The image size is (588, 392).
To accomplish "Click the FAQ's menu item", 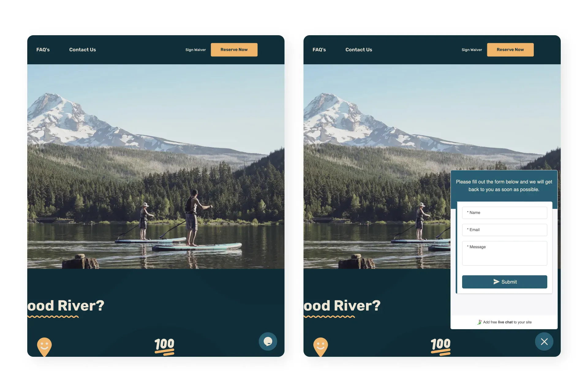I will [x=43, y=49].
